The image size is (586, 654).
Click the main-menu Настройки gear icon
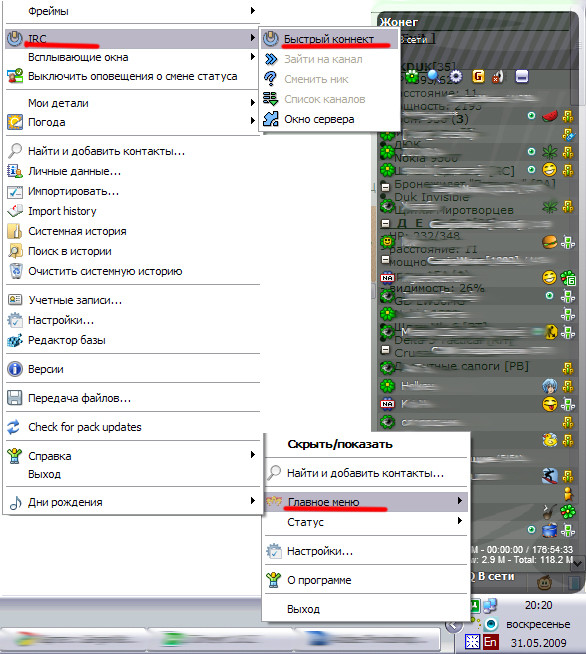(15, 320)
